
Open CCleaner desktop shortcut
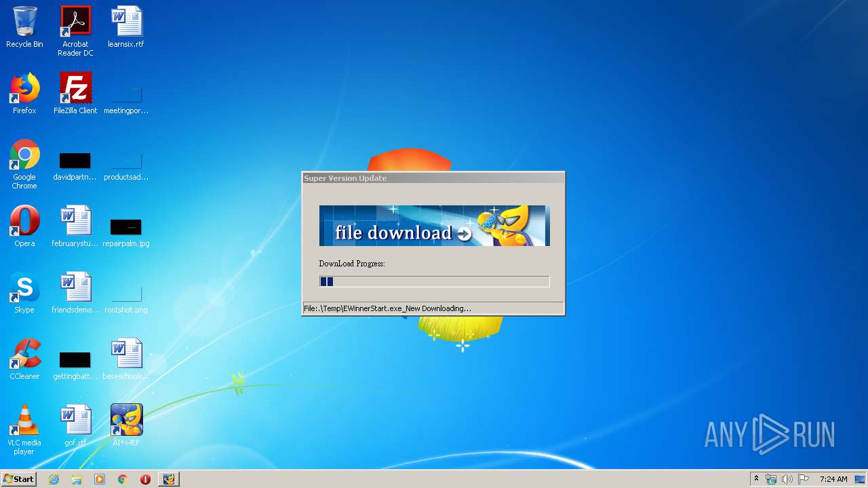click(x=24, y=359)
